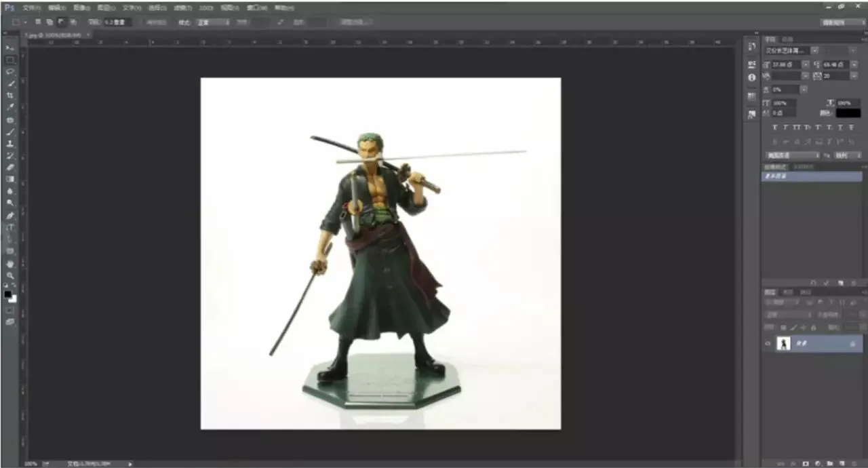This screenshot has width=868, height=468.
Task: Choose Add to selection mode in options bar
Action: coord(50,22)
